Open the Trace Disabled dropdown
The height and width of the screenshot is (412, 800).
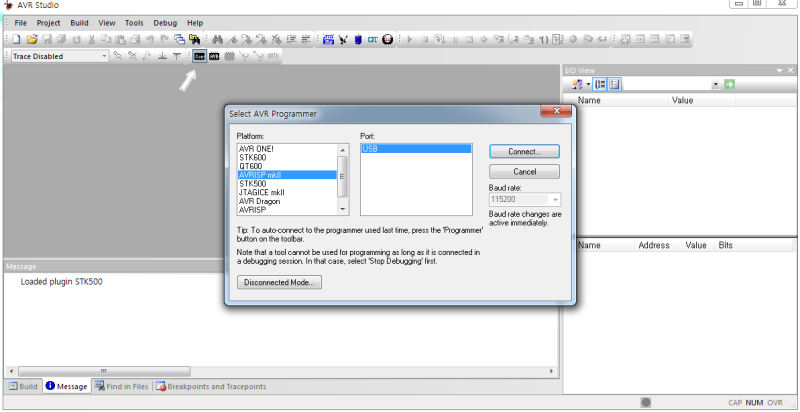(x=104, y=56)
